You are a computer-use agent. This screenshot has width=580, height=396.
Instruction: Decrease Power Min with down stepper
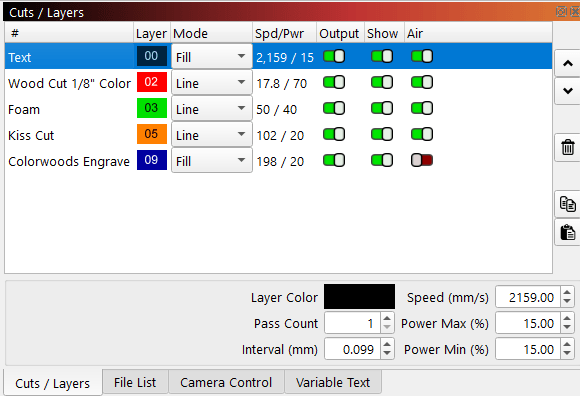tap(567, 354)
